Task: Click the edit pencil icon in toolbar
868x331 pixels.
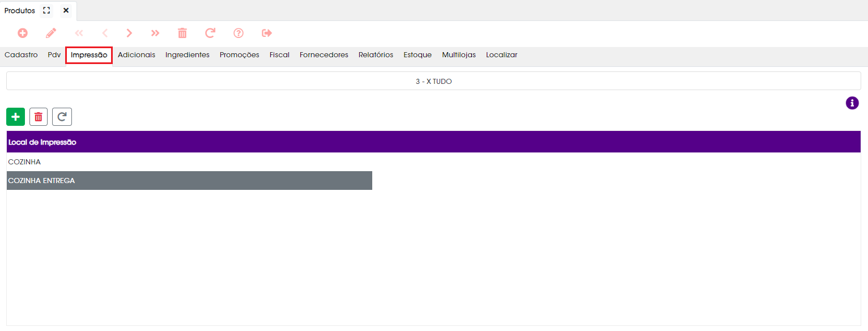Action: [51, 33]
